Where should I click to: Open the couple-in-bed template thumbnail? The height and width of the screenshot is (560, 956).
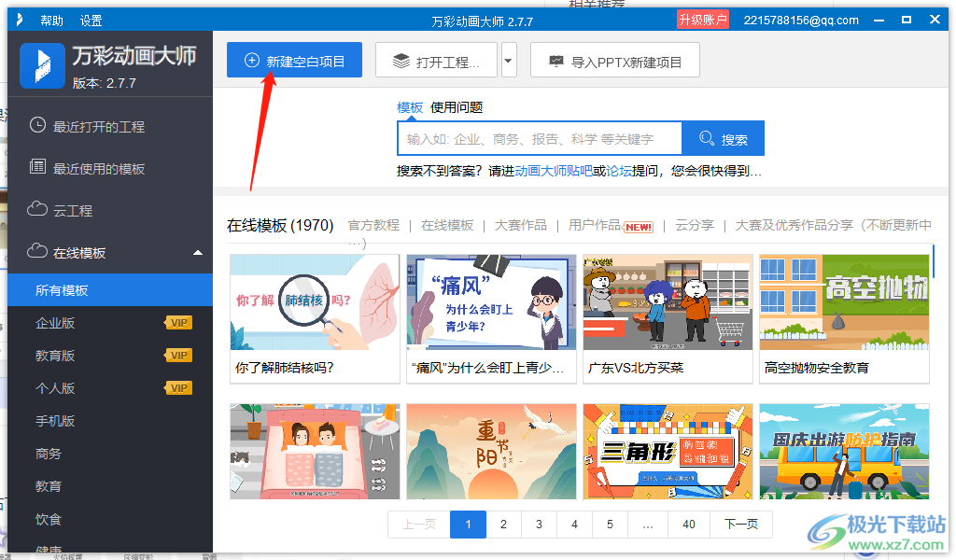tap(315, 452)
